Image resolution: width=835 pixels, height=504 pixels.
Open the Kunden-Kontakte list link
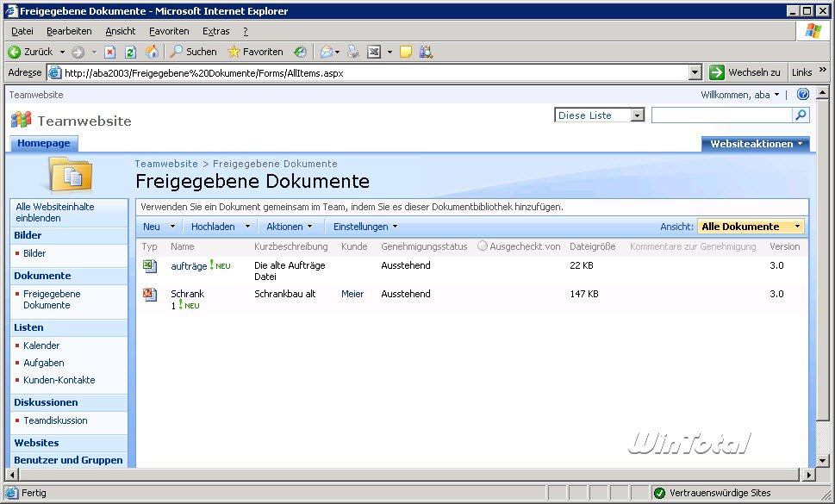(x=59, y=380)
